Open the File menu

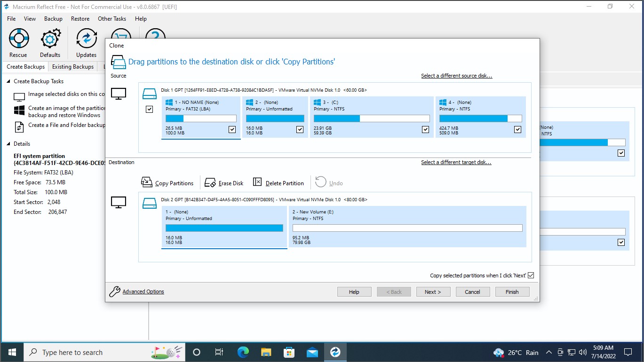click(x=11, y=19)
